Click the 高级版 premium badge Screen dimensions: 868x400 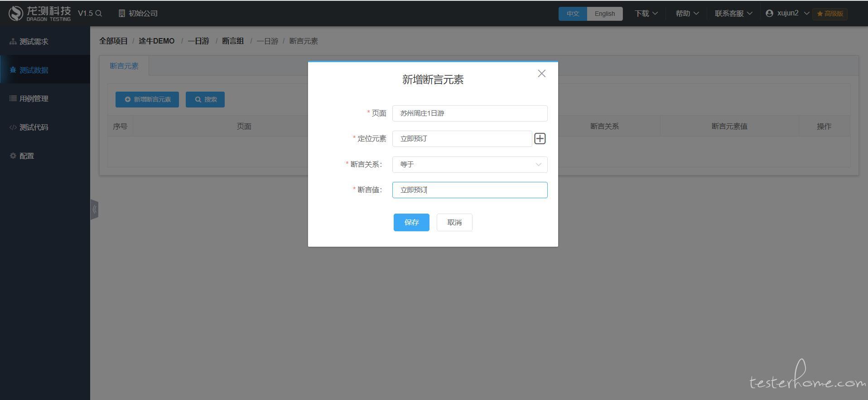coord(830,14)
